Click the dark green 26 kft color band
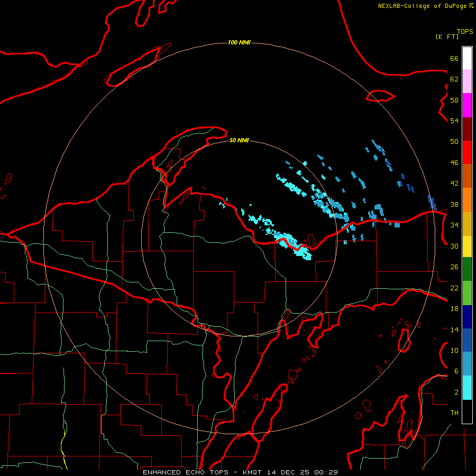The height and width of the screenshot is (476, 476). (467, 269)
